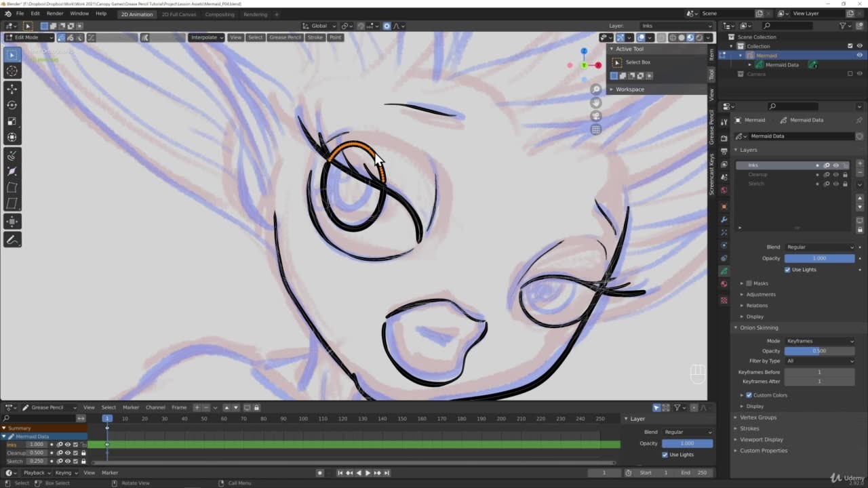
Task: Adjust the Layers panel Opacity slider
Action: (820, 258)
